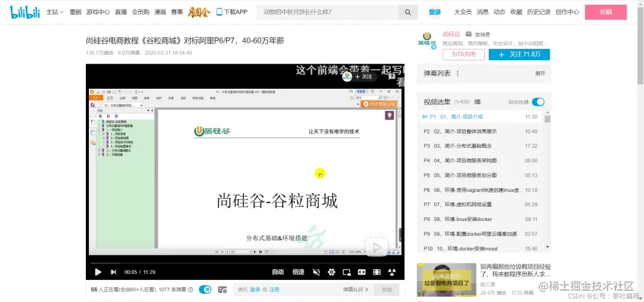
Task: Click 注册 link in danmaku box
Action: click(274, 289)
